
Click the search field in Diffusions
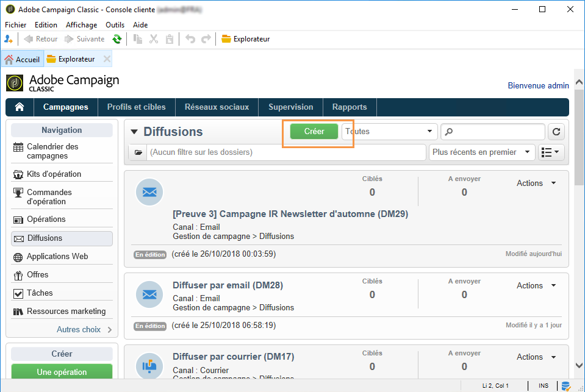pos(493,132)
